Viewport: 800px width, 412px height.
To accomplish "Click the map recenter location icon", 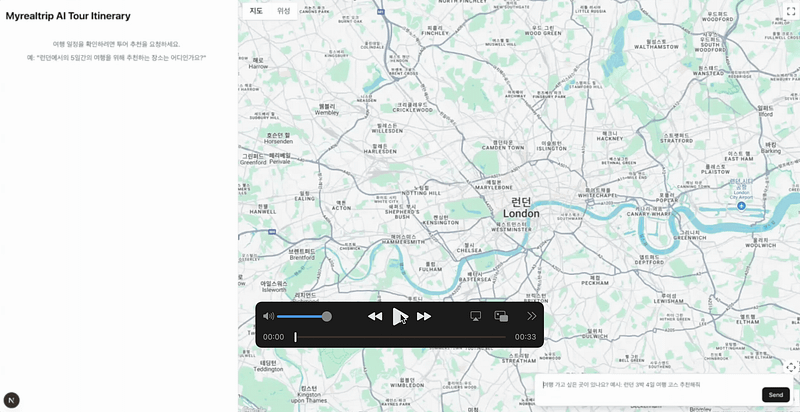I will 791,367.
